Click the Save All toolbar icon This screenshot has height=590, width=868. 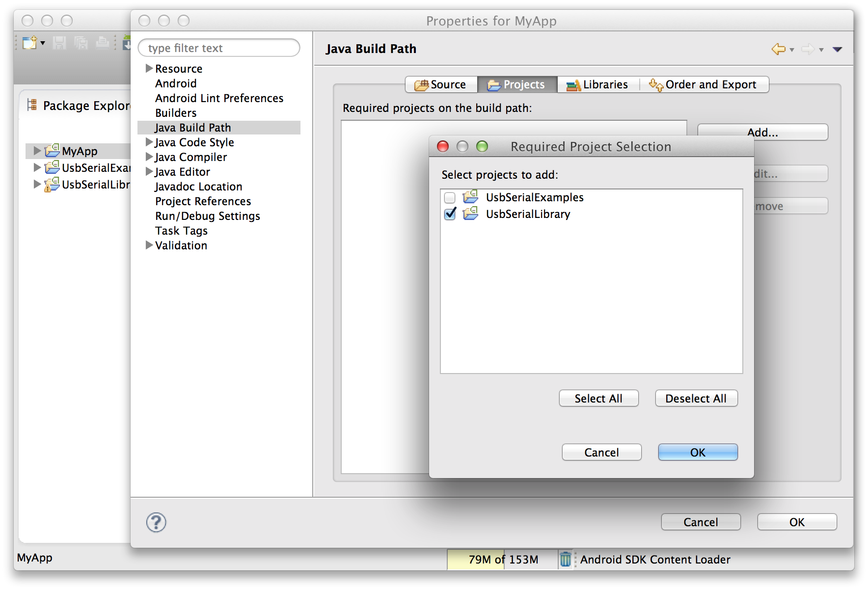pyautogui.click(x=81, y=43)
